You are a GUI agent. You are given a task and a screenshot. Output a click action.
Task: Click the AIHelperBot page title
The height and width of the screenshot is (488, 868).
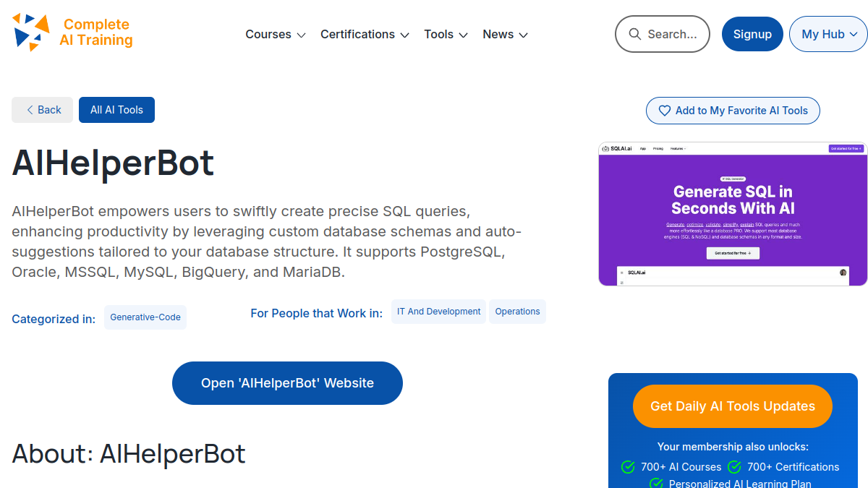click(113, 163)
